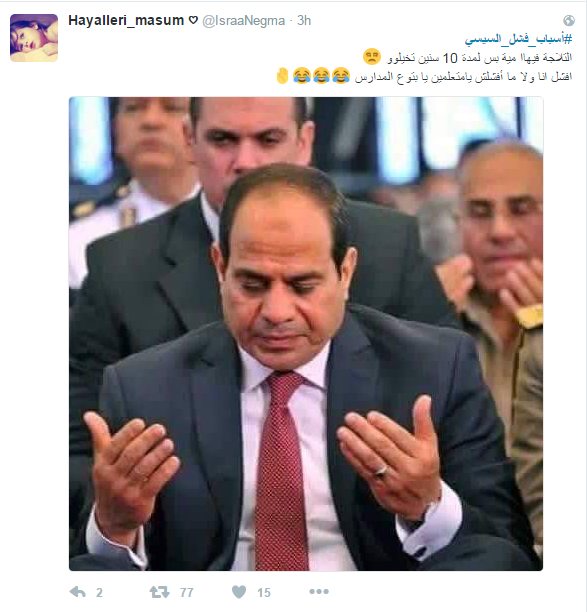Open the more options ellipsis menu
The height and width of the screenshot is (612, 587).
click(319, 592)
